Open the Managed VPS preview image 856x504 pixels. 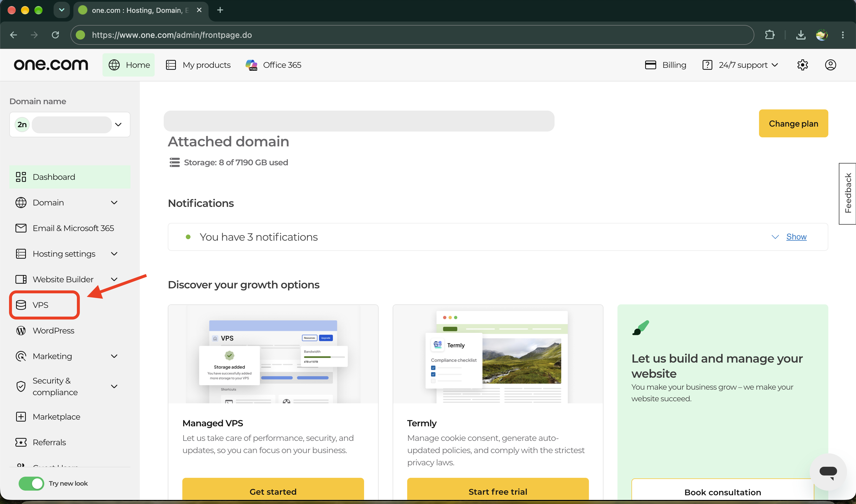click(x=273, y=354)
